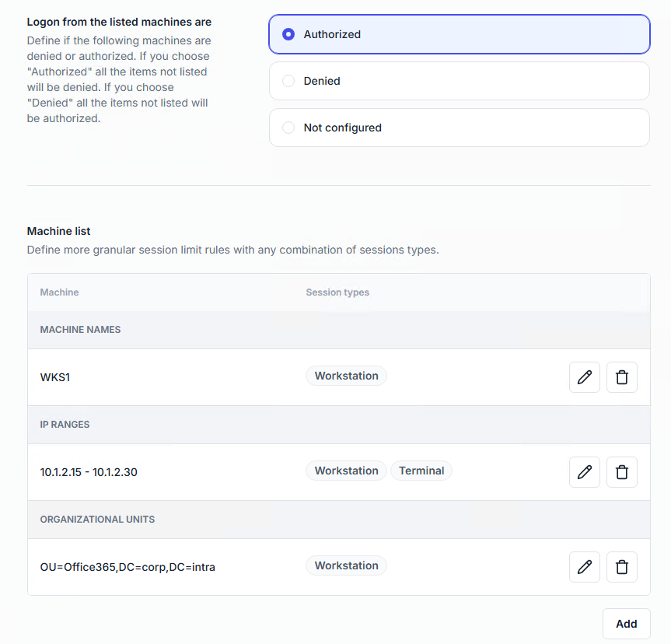Click Workstation tag in the WKS1 row
Viewport: 671px width, 644px height.
tap(346, 376)
